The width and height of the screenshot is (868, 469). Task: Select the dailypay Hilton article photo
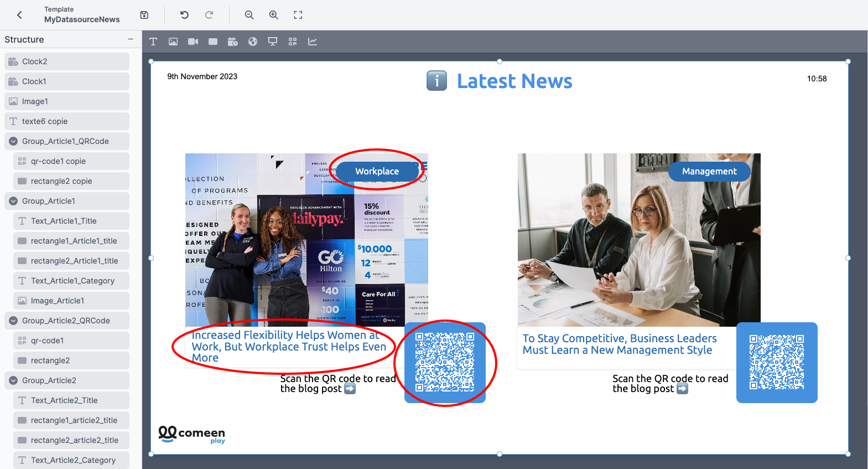coord(306,240)
